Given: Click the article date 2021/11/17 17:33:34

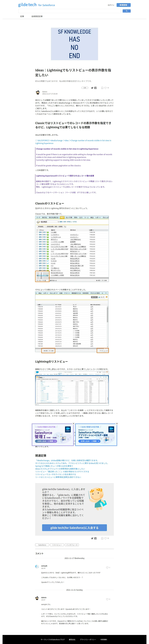Looking at the screenshot, I should (x=50, y=94).
